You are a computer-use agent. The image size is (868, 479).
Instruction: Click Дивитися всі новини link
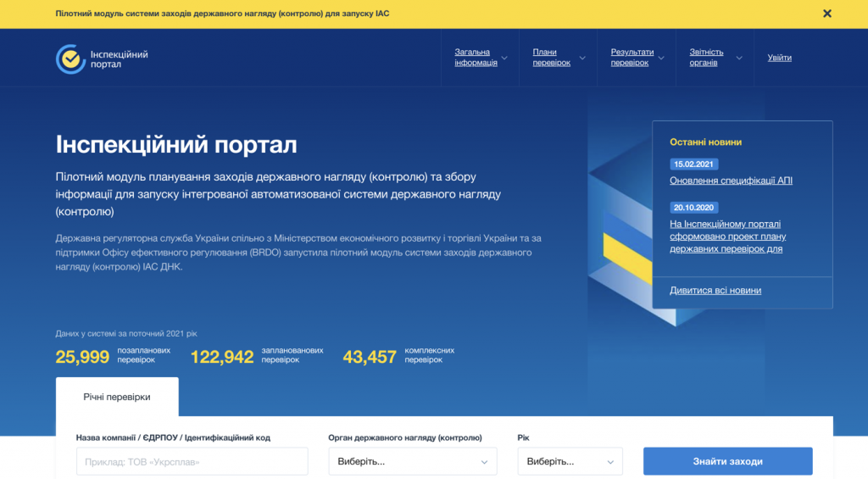(715, 290)
